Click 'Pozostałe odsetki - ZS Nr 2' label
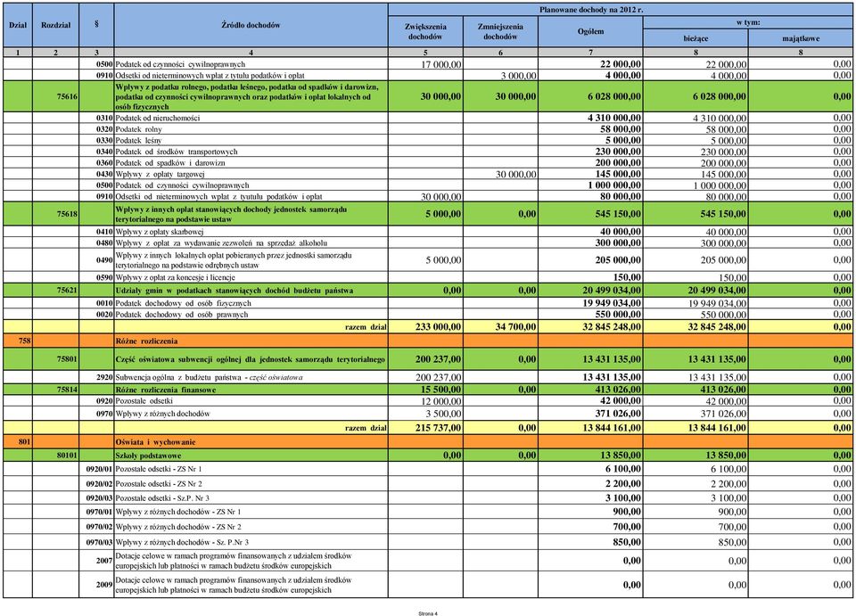Viewport: 856px width, 616px height. (x=159, y=484)
